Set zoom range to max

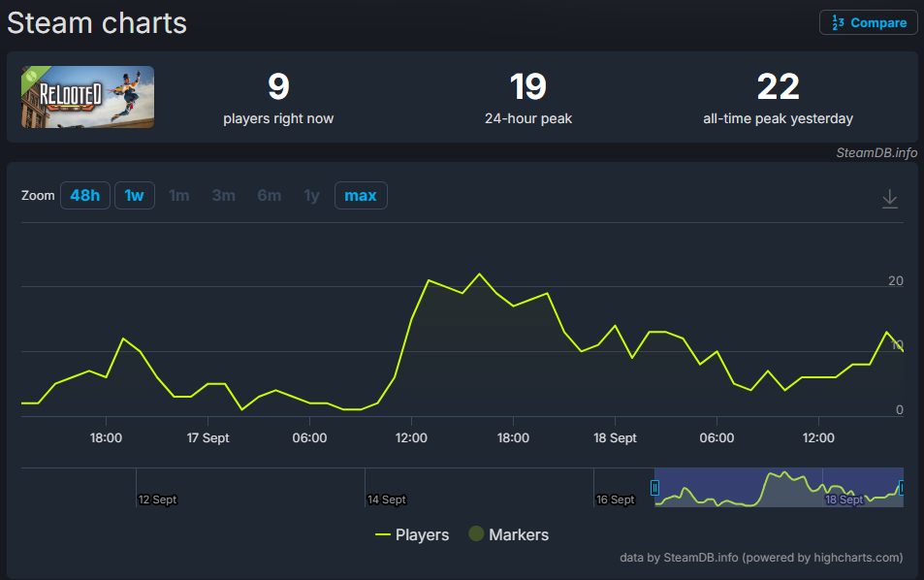coord(361,195)
